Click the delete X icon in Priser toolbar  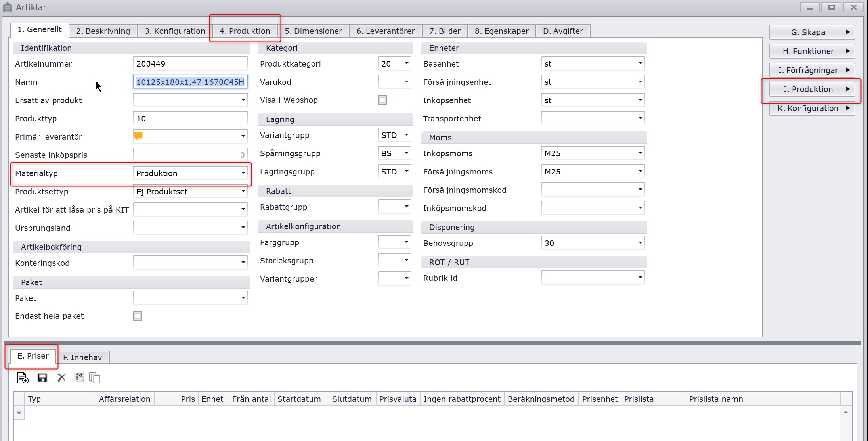pyautogui.click(x=61, y=378)
